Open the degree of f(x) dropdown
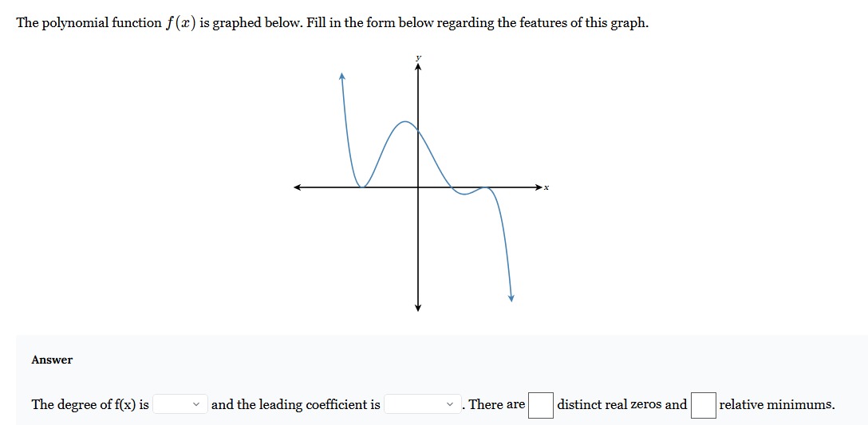The image size is (868, 425). (180, 404)
